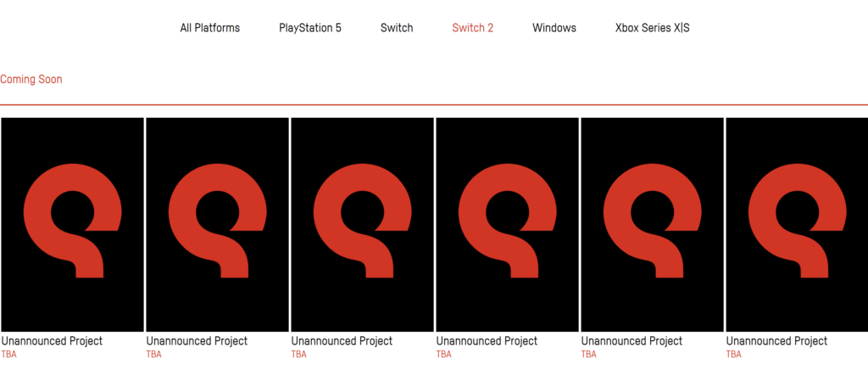Select the All Platforms filter tab

tap(210, 28)
